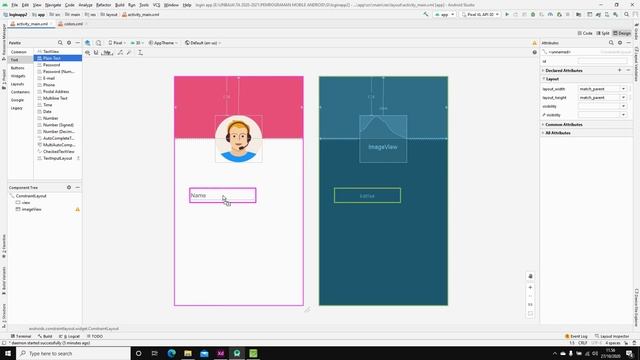
Task: Open the layout_width dropdown arrow
Action: click(623, 89)
